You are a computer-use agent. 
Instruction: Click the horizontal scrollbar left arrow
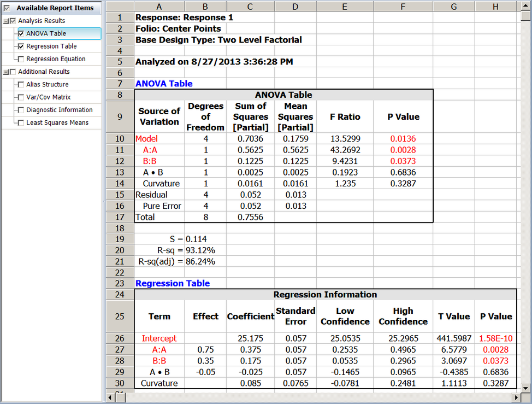110,397
